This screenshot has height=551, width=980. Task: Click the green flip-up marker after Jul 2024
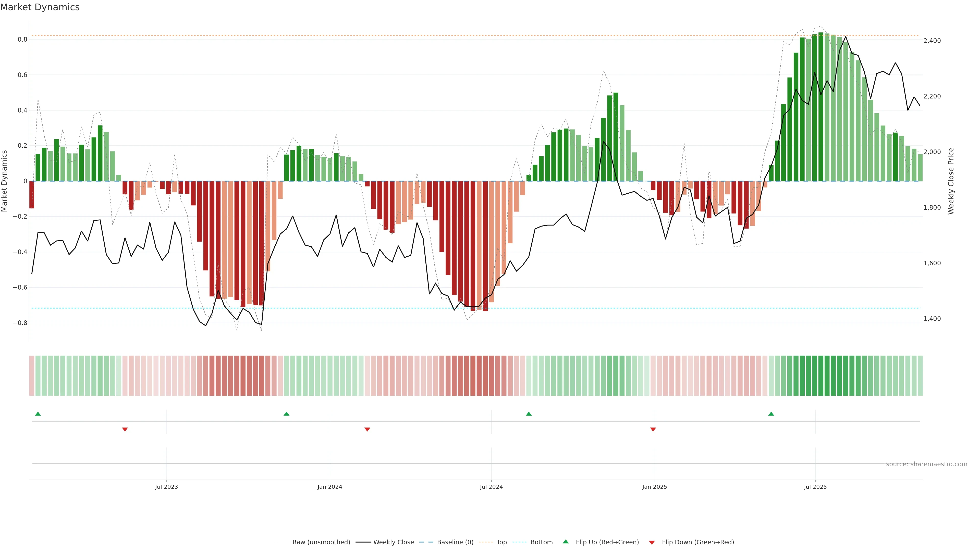click(529, 414)
